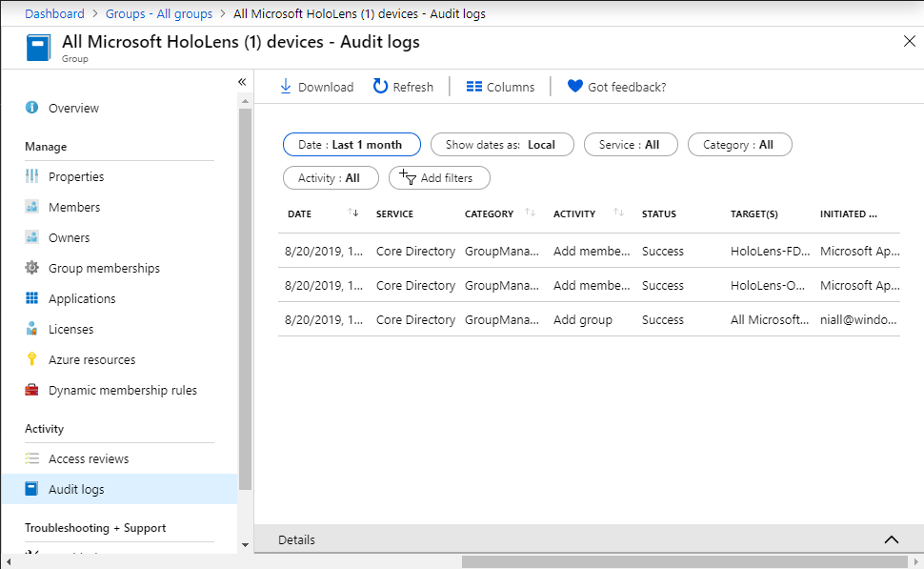Open the Category: All filter
The image size is (924, 569).
point(739,145)
